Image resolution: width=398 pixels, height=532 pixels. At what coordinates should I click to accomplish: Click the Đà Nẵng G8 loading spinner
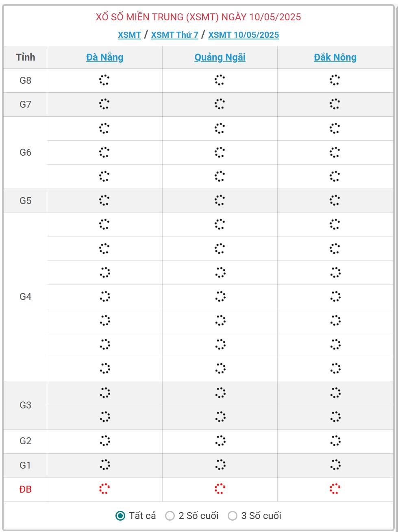pyautogui.click(x=104, y=80)
